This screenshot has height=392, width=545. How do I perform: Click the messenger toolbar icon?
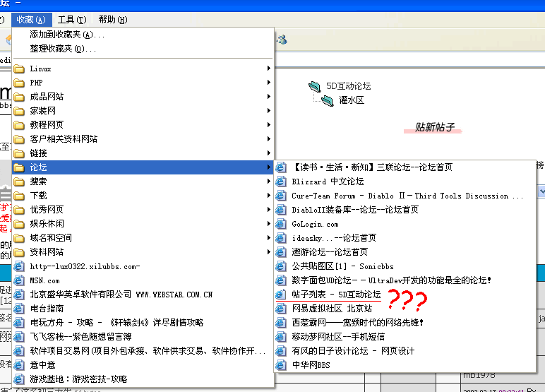point(282,40)
